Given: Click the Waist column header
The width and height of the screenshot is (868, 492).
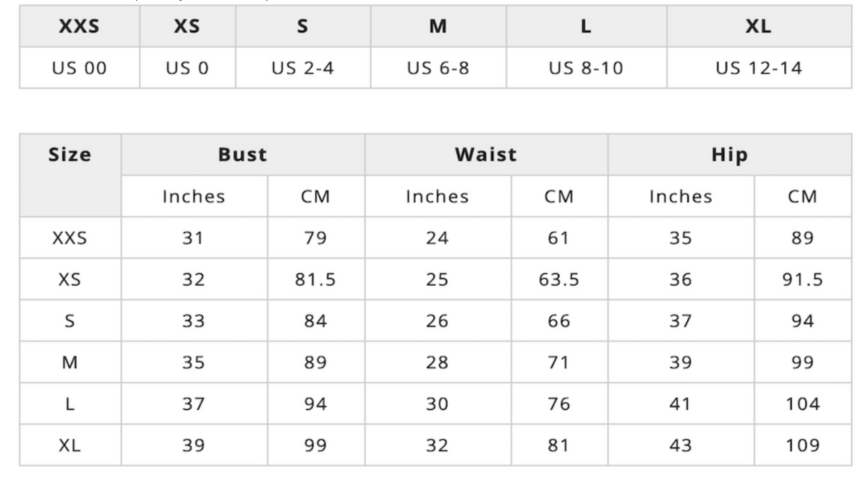Looking at the screenshot, I should point(487,155).
